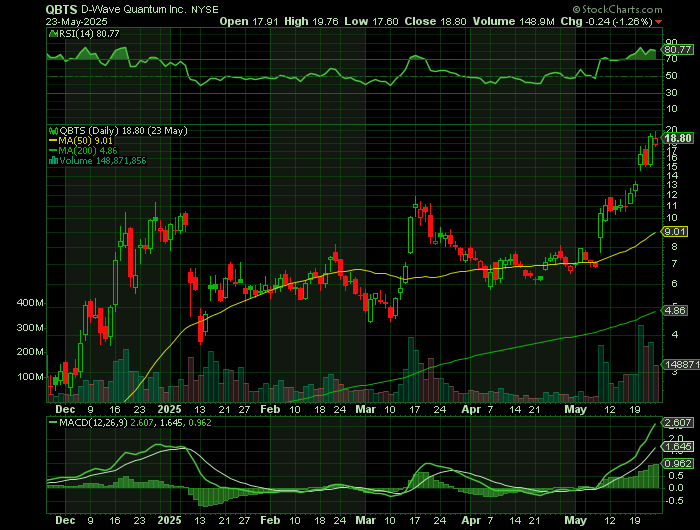The image size is (700, 530).
Task: Click the RSI(14) legend line icon
Action: coord(53,33)
